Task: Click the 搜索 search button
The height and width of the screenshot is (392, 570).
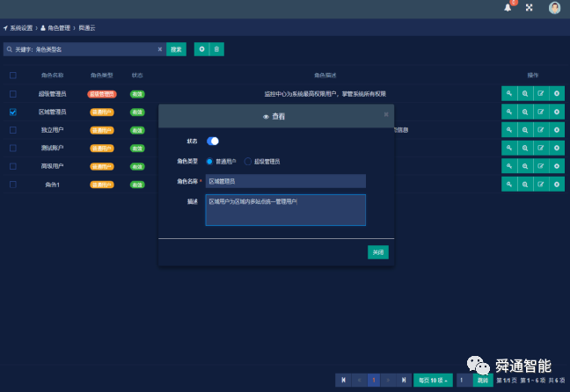Action: 176,49
